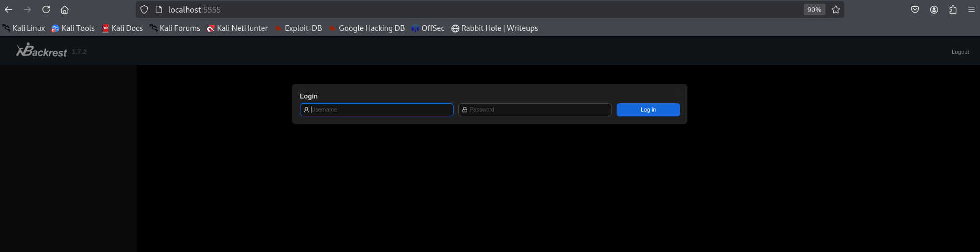Reload the current page
Viewport: 980px width, 252px height.
pos(46,9)
